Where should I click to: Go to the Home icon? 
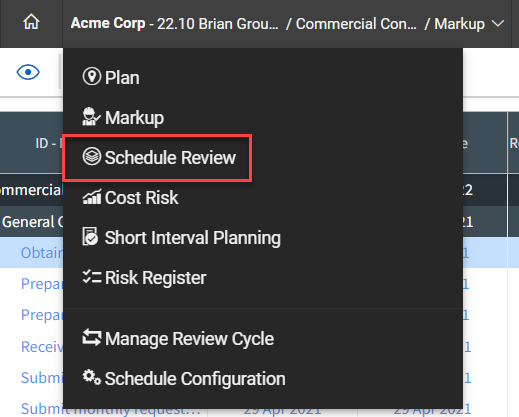coord(31,23)
